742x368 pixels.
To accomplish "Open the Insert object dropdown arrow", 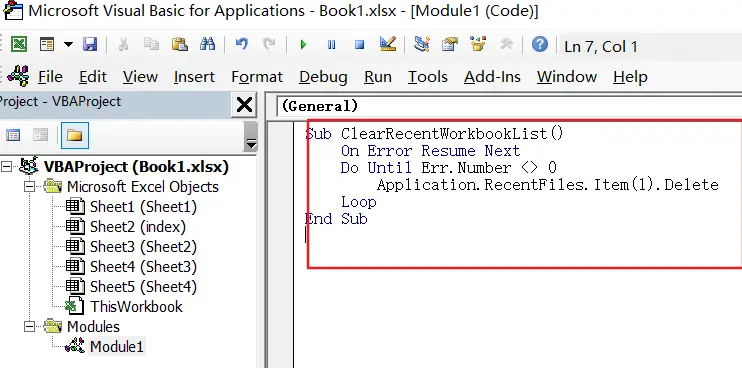I will pos(69,45).
